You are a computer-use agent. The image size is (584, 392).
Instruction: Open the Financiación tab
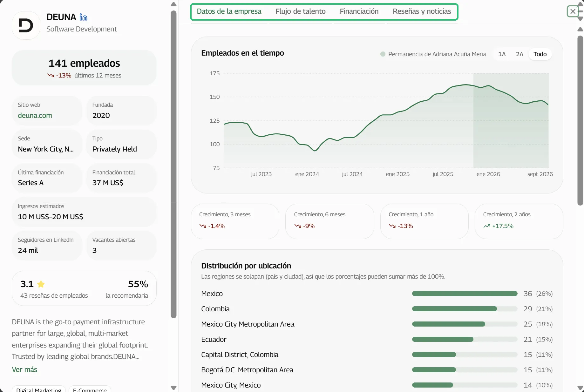359,11
